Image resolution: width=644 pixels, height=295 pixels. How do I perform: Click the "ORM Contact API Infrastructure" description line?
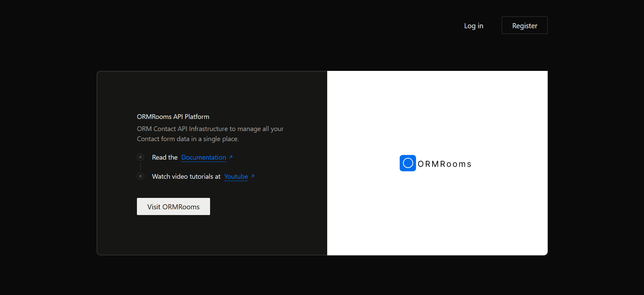click(210, 129)
